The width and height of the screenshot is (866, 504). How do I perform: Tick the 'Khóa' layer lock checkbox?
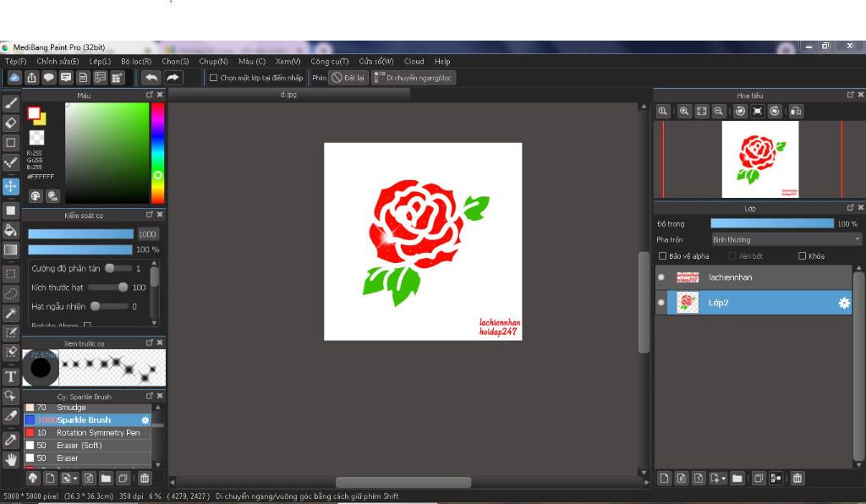point(802,255)
